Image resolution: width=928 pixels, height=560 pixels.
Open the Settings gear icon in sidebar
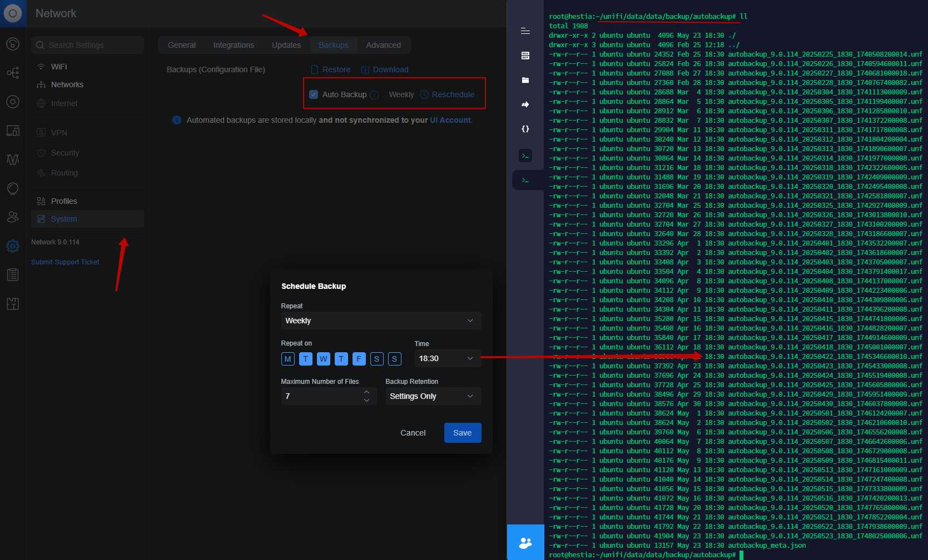pyautogui.click(x=13, y=246)
